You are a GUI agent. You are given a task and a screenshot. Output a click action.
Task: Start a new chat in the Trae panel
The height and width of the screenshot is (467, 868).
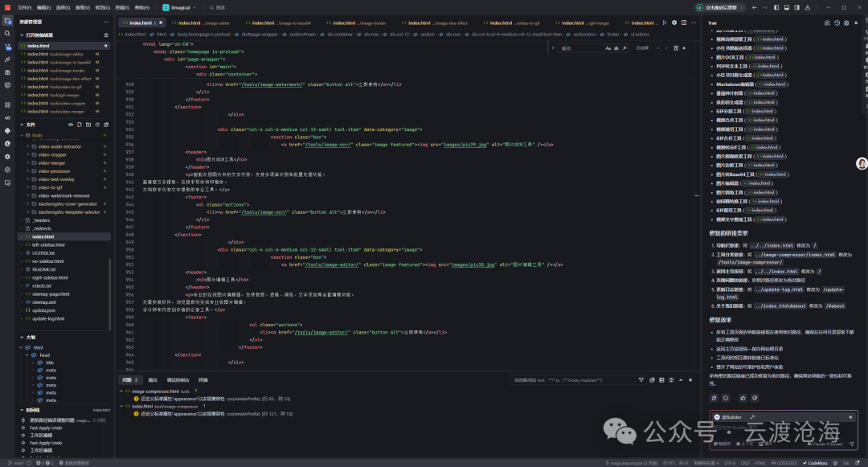[x=827, y=23]
